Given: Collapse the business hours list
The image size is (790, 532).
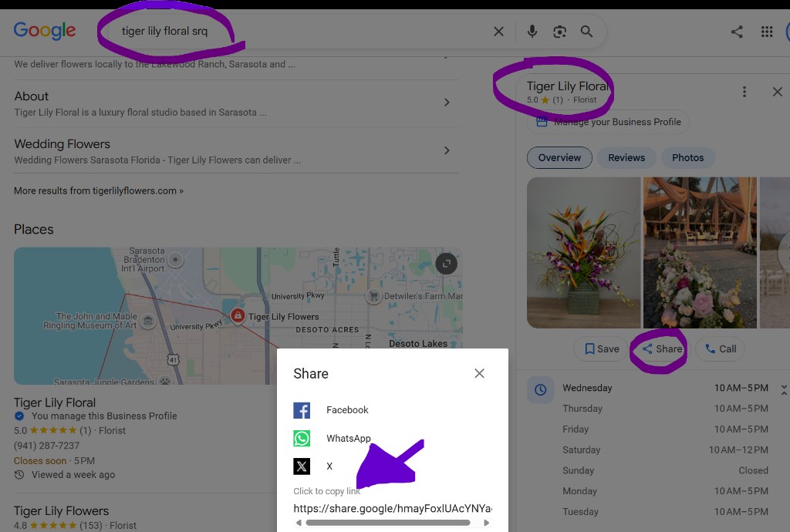Looking at the screenshot, I should [784, 389].
